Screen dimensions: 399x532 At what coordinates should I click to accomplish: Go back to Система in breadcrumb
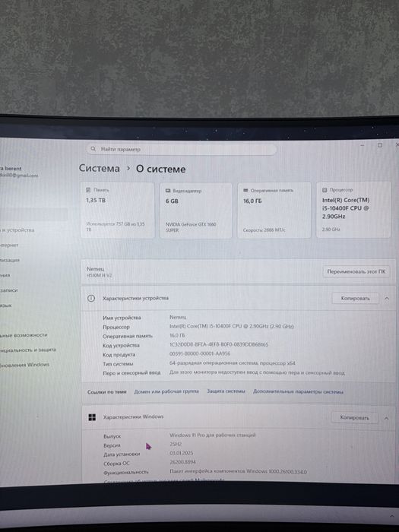(x=100, y=168)
